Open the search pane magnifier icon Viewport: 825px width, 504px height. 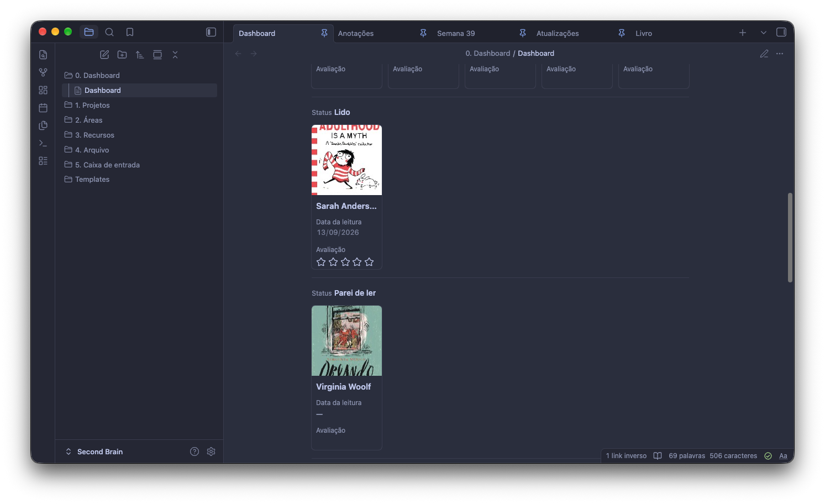tap(109, 32)
